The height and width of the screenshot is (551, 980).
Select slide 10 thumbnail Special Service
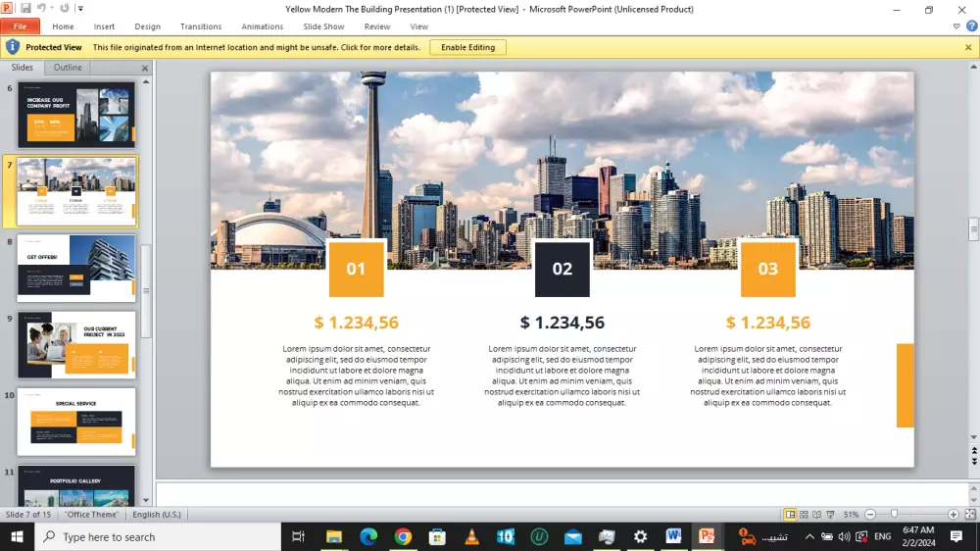(x=76, y=423)
